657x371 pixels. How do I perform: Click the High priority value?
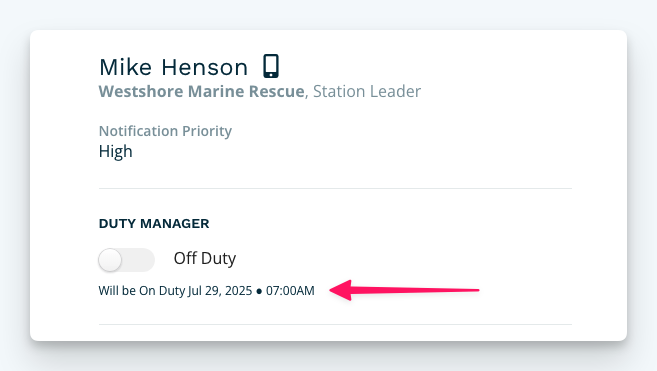(116, 151)
